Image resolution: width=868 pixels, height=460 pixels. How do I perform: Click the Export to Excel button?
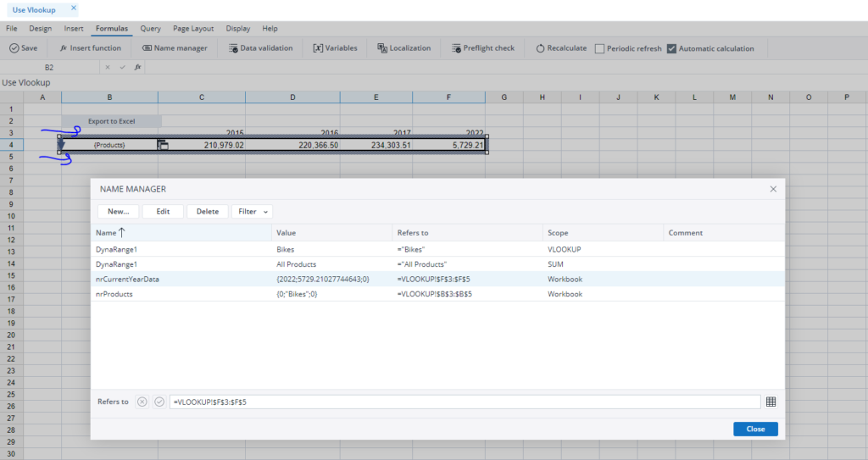click(x=111, y=121)
